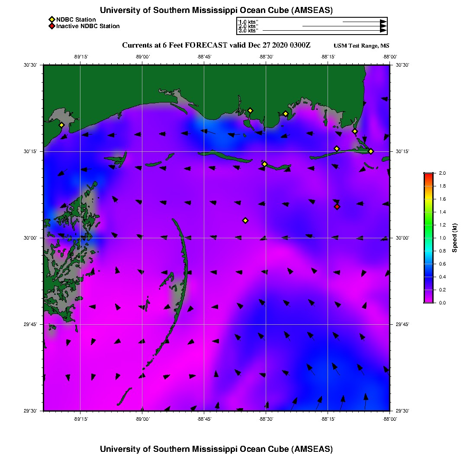This screenshot has width=476, height=454.
Task: Click the northernmost yellow NDBC station marker
Action: pos(250,110)
